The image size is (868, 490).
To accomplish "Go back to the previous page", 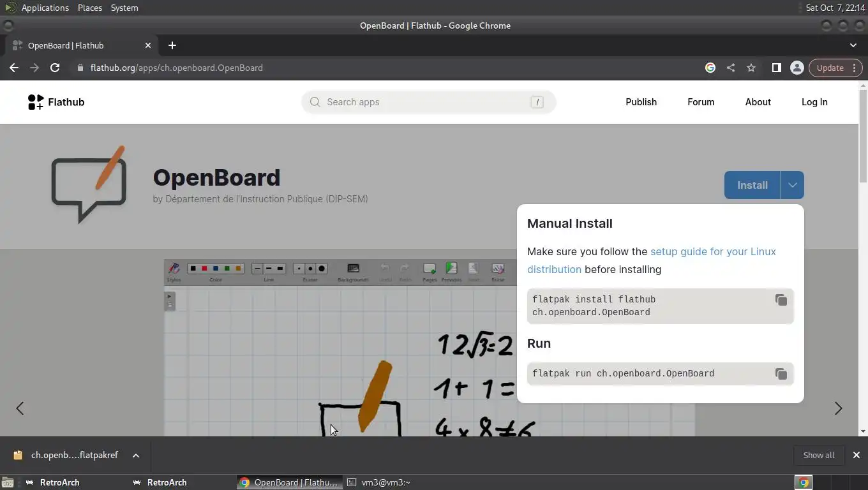I will pyautogui.click(x=14, y=68).
